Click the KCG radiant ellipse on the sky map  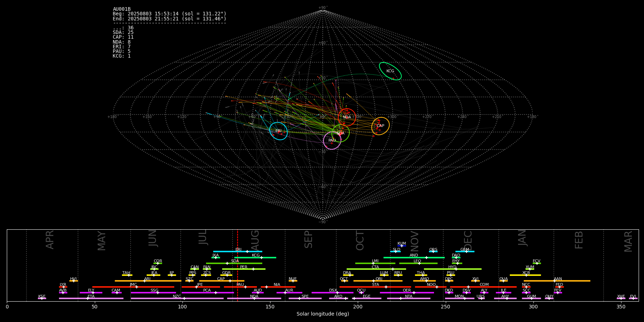[390, 71]
